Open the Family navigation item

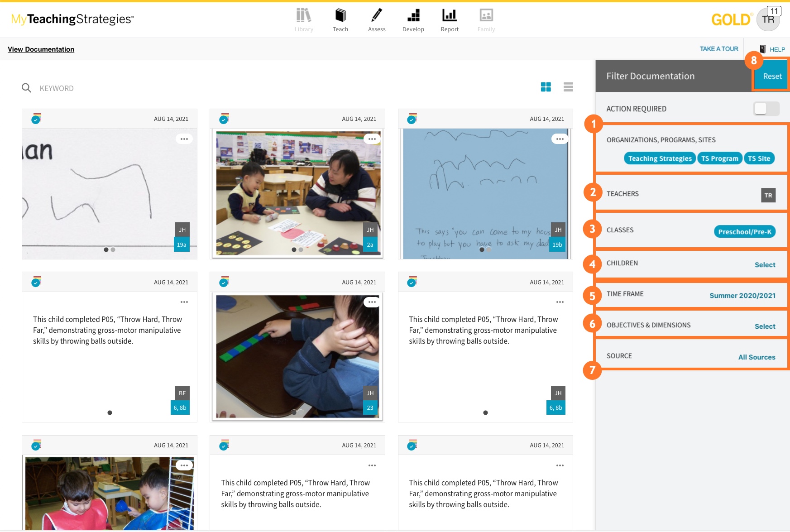pyautogui.click(x=486, y=20)
